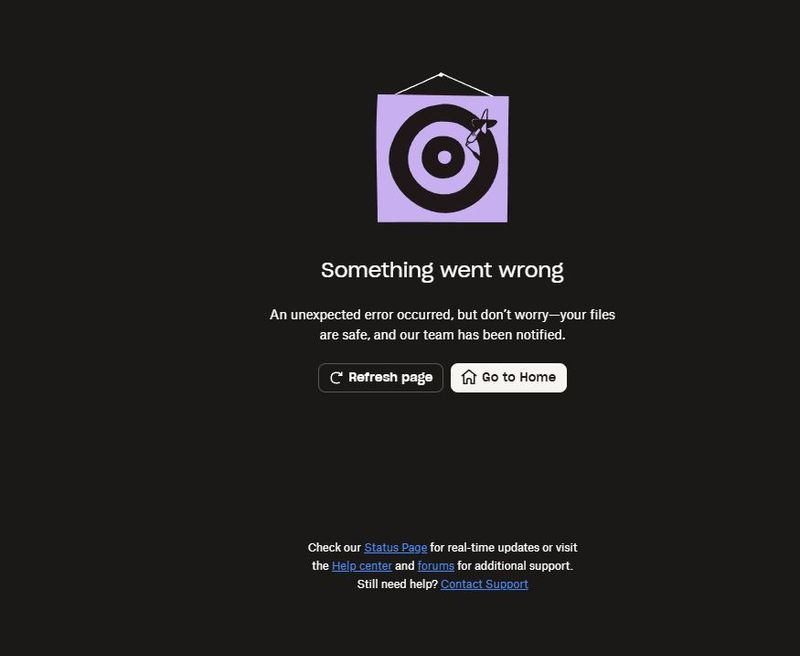Click the 'for additional support' text
800x656 pixels.
[515, 566]
